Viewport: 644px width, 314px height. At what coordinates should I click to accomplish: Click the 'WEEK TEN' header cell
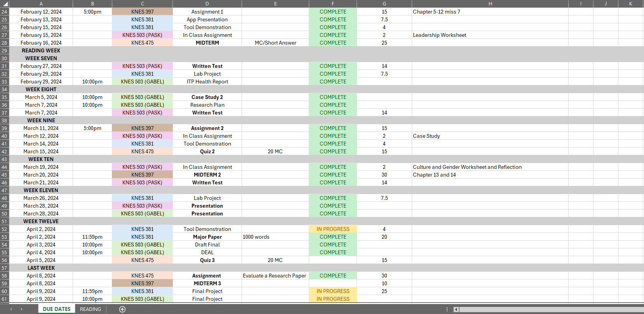[x=41, y=159]
